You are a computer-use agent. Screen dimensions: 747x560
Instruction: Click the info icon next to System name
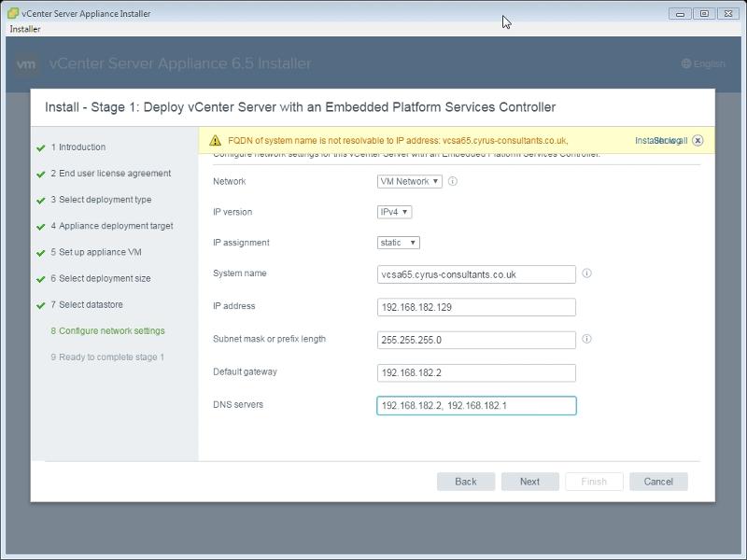pos(587,273)
